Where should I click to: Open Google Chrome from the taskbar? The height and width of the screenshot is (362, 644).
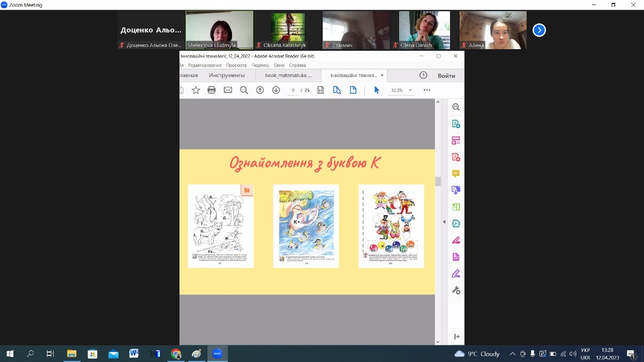point(176,354)
